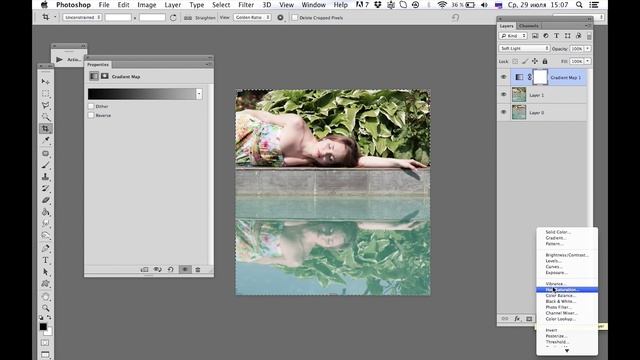Click reset to adjustment defaults icon
The image size is (640, 360).
171,269
